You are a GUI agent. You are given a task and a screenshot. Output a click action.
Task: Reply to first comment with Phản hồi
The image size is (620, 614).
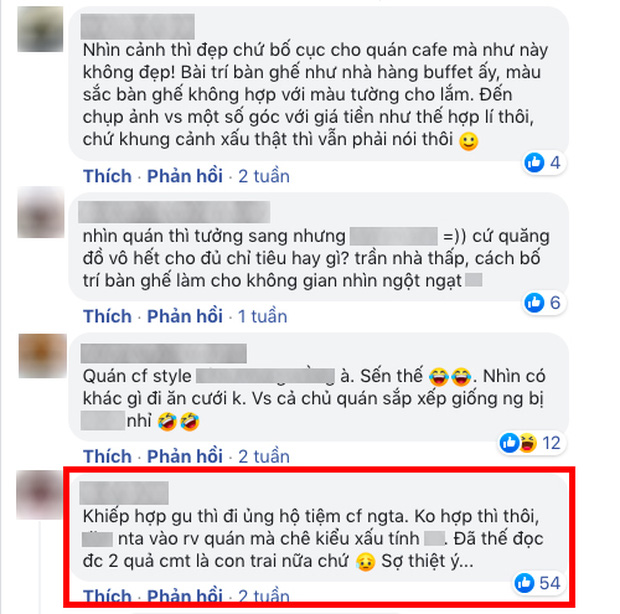tap(185, 176)
